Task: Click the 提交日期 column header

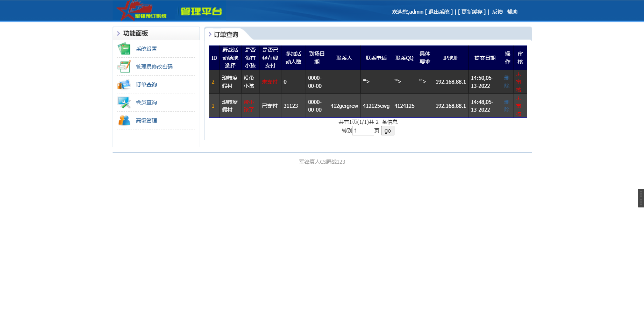Action: (x=485, y=58)
